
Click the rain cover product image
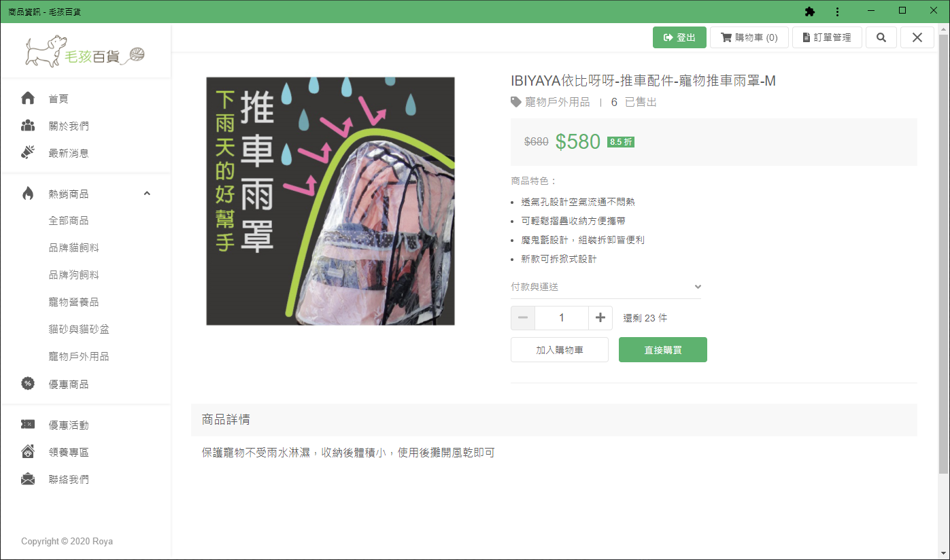(x=330, y=201)
